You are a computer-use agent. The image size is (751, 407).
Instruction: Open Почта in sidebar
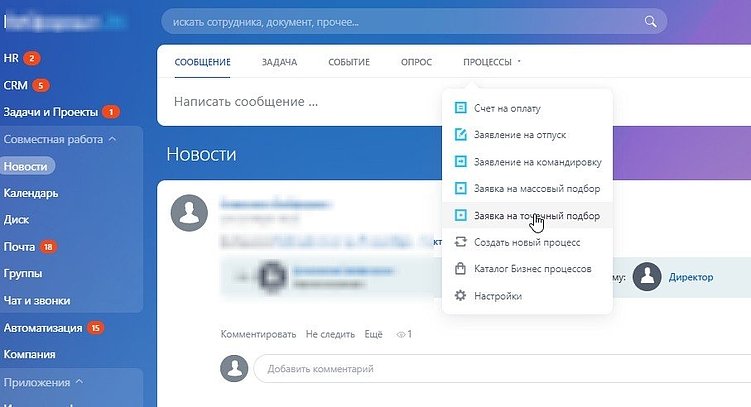point(19,247)
